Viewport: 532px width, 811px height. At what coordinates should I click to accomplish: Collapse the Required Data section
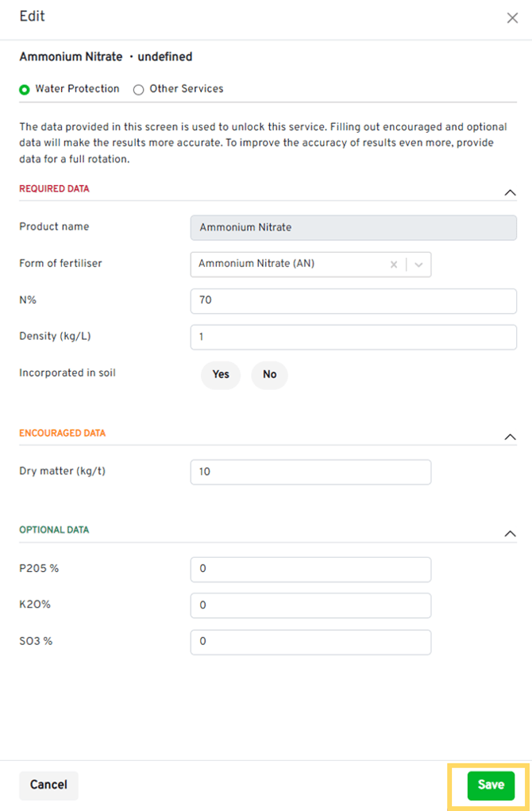tap(511, 192)
